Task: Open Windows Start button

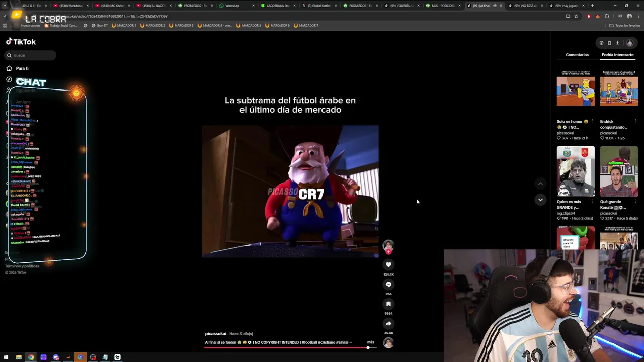Action: (x=6, y=357)
